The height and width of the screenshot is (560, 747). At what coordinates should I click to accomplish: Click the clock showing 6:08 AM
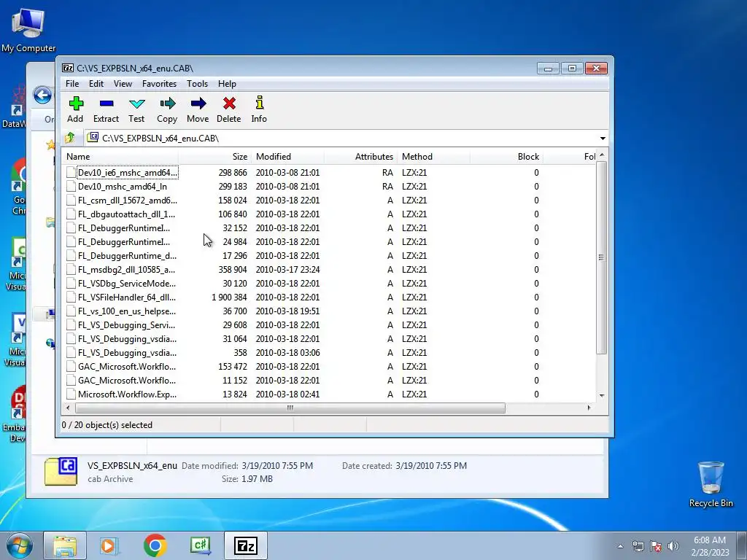[x=710, y=540]
